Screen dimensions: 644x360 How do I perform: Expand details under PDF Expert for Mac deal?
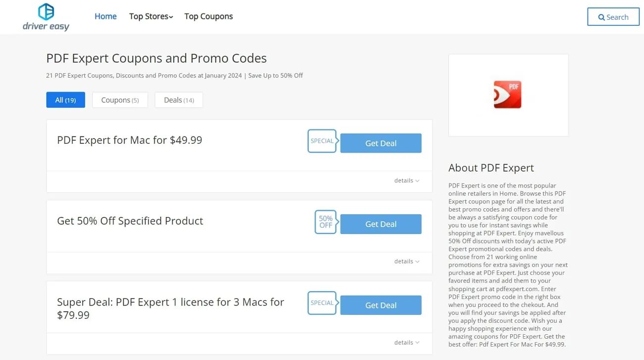[x=406, y=180]
